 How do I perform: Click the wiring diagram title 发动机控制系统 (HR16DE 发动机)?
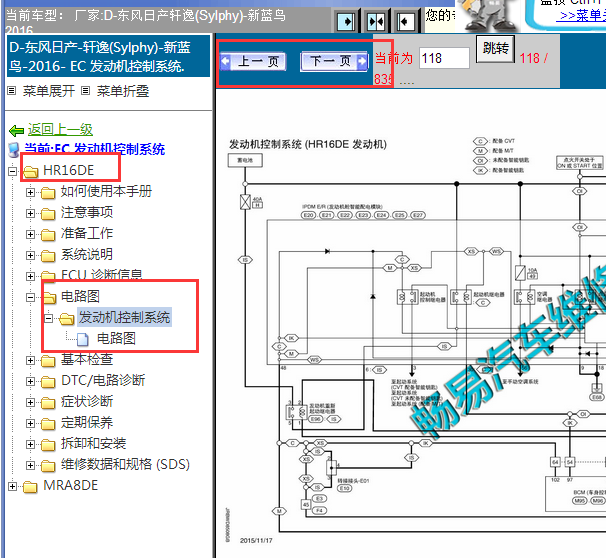(x=308, y=145)
